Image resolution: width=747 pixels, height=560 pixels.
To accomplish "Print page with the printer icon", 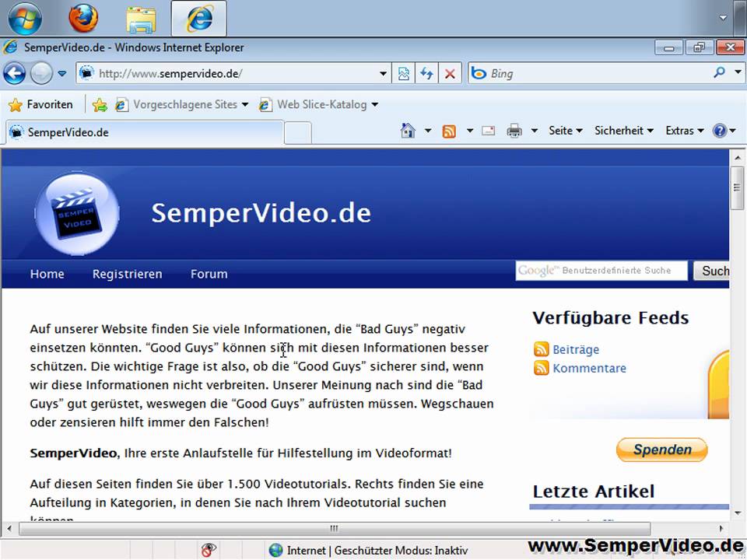I will click(514, 131).
